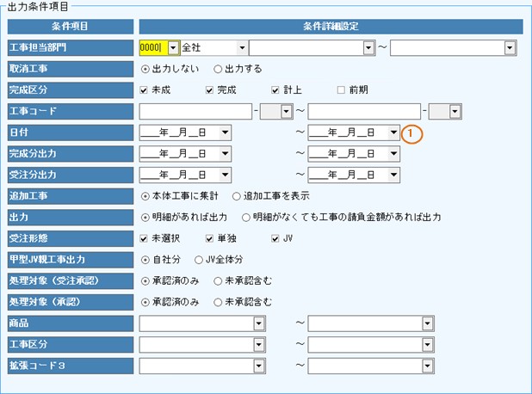Expand the 工事区分 end range dropdown
The height and width of the screenshot is (394, 532).
pos(428,345)
